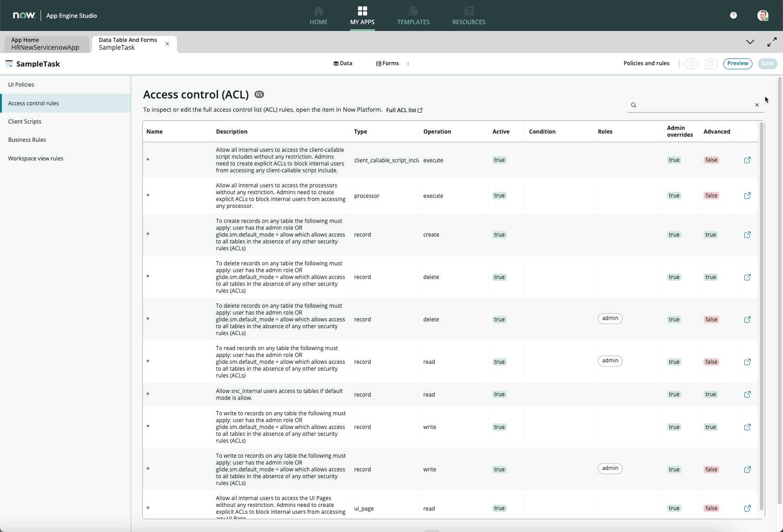Screen dimensions: 783x532
Task: Open the Templates navigation item
Action: point(413,16)
